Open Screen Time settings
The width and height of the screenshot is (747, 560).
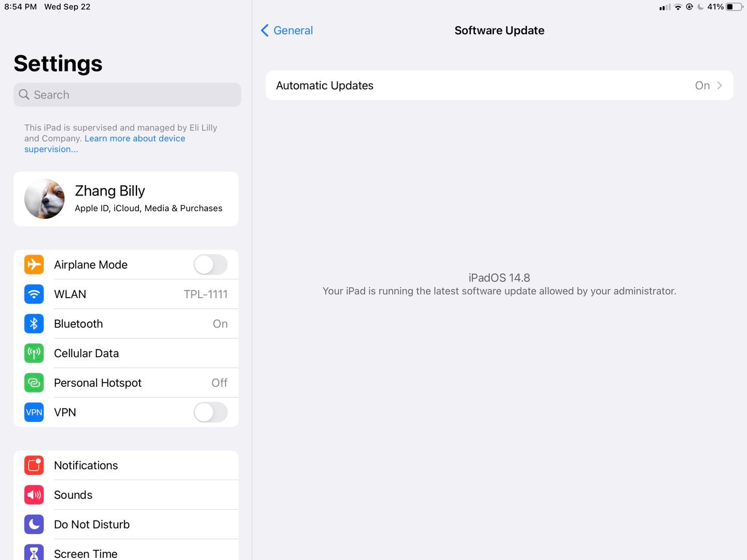(x=126, y=550)
